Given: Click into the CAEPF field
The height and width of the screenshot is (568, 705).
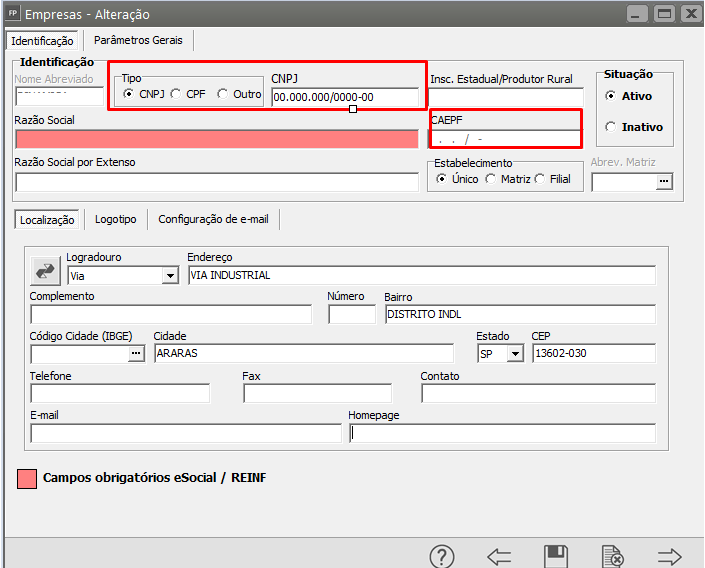Looking at the screenshot, I should click(x=505, y=139).
